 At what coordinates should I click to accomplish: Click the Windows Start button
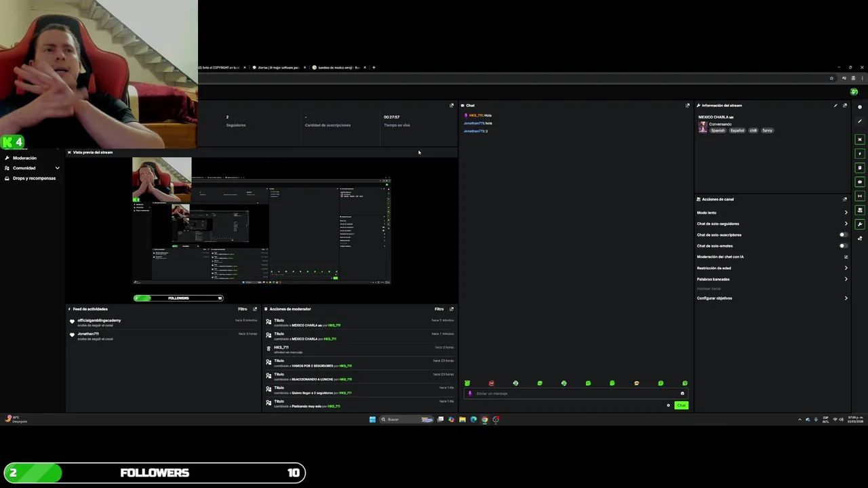pyautogui.click(x=372, y=420)
